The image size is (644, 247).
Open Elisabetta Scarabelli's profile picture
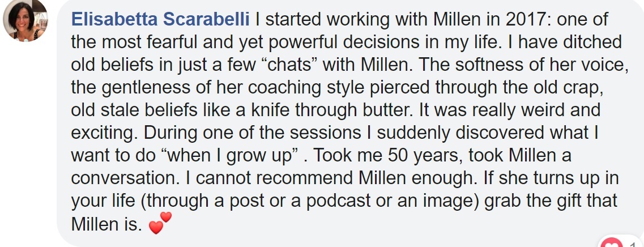point(24,21)
